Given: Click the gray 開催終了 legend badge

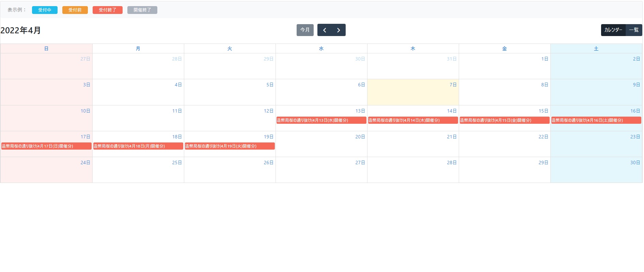Looking at the screenshot, I should tap(142, 10).
